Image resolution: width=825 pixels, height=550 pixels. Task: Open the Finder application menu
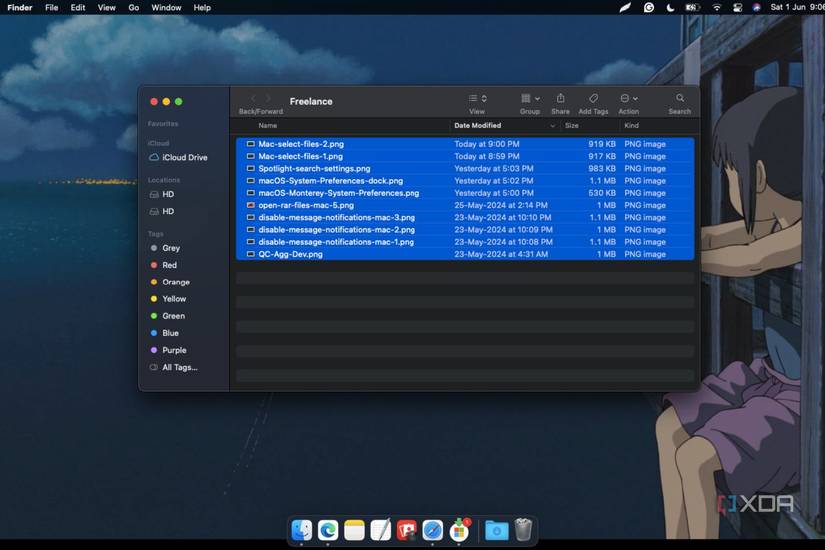point(19,7)
